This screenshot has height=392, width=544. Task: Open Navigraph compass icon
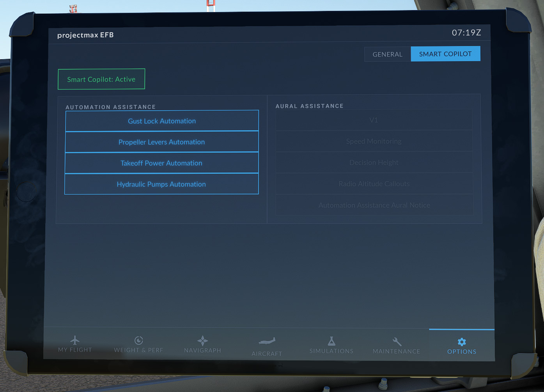coord(202,341)
